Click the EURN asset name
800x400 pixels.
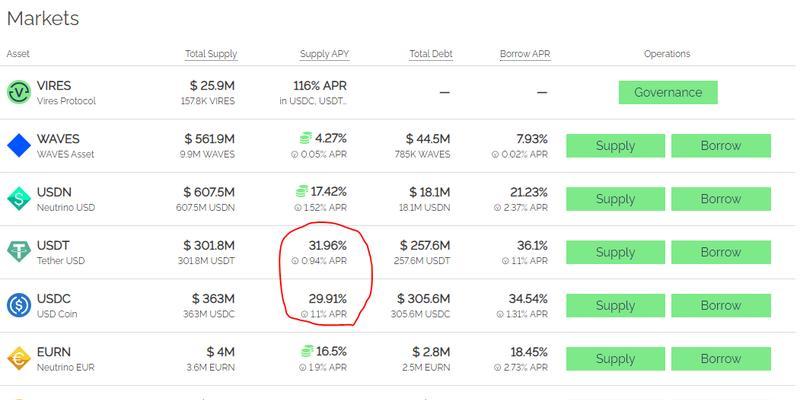tap(54, 352)
